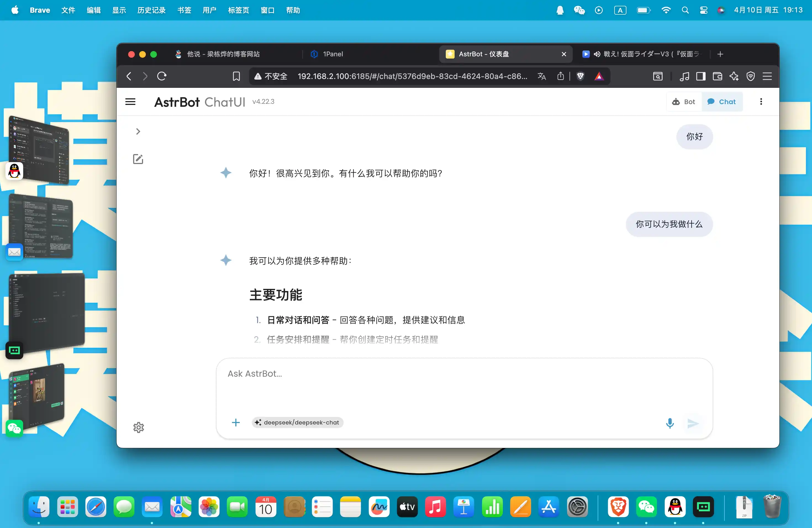Open the three-dot more options menu
Image resolution: width=812 pixels, height=528 pixels.
coord(761,102)
